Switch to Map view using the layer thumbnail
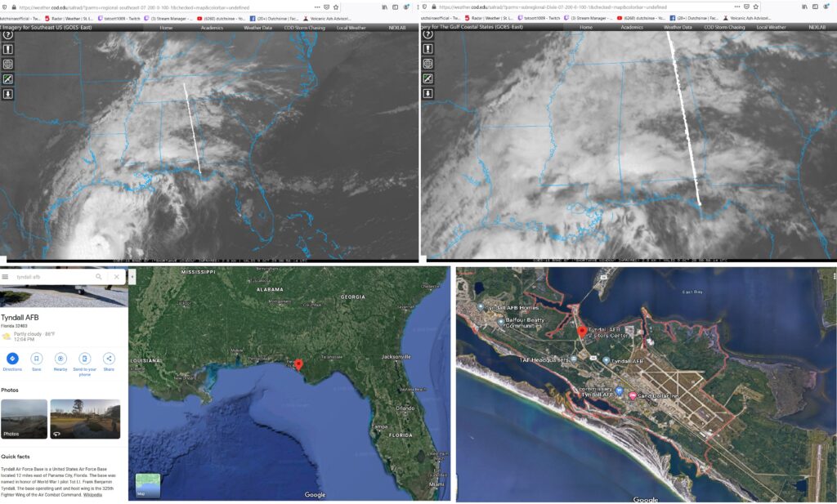The height and width of the screenshot is (504, 837). pyautogui.click(x=148, y=485)
